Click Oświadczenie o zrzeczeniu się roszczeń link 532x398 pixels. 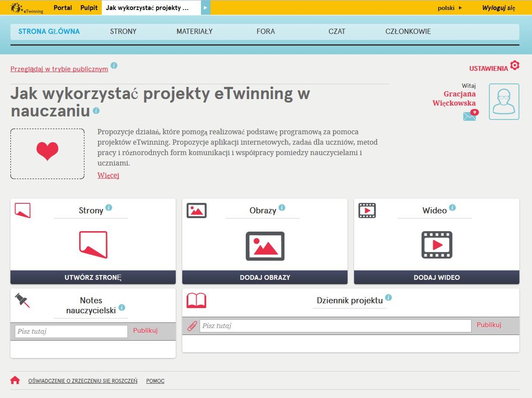coord(83,381)
